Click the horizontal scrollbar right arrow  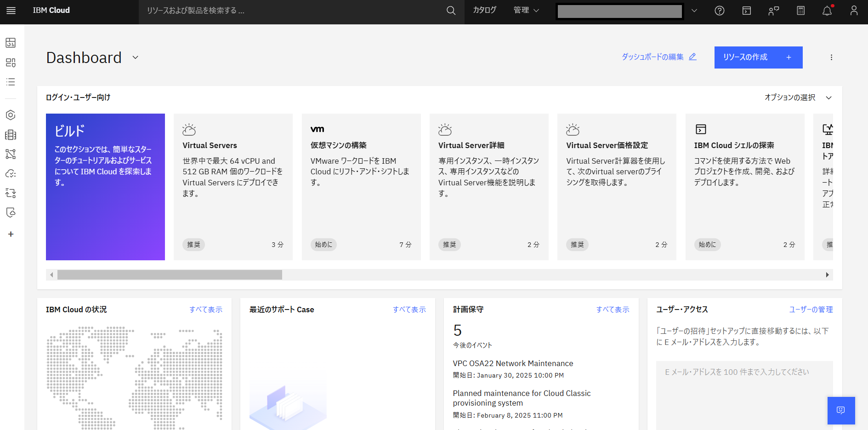827,275
